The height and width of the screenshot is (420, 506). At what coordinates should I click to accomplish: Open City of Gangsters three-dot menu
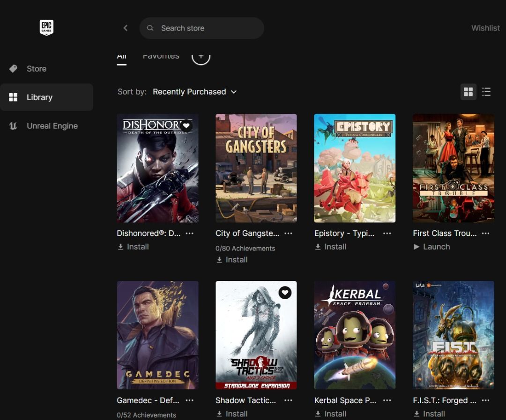[x=288, y=233]
